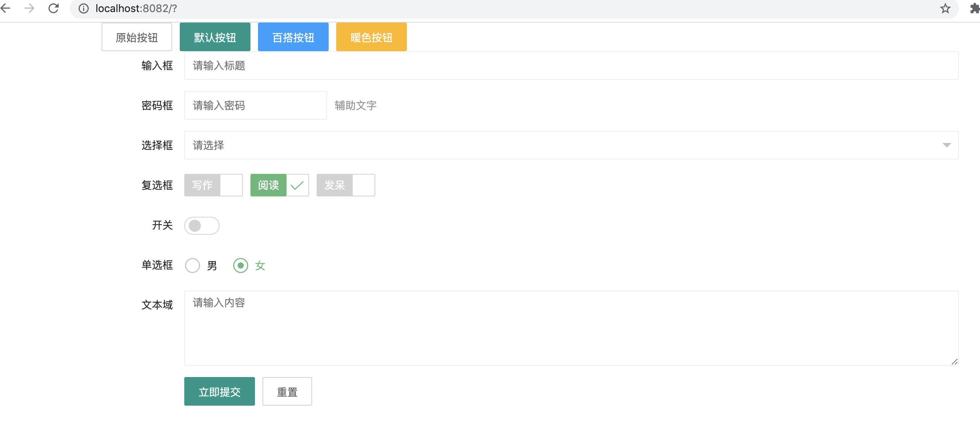
Task: Uncheck the 阅读 checkbox
Action: pyautogui.click(x=279, y=186)
